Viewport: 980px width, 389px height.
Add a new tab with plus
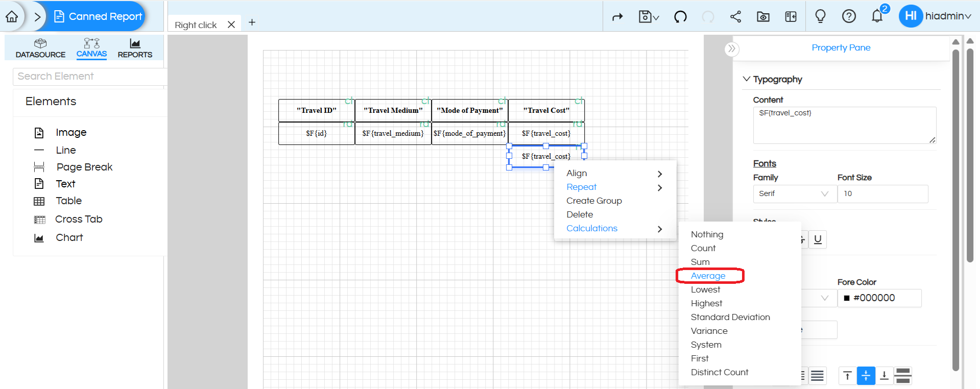(252, 22)
